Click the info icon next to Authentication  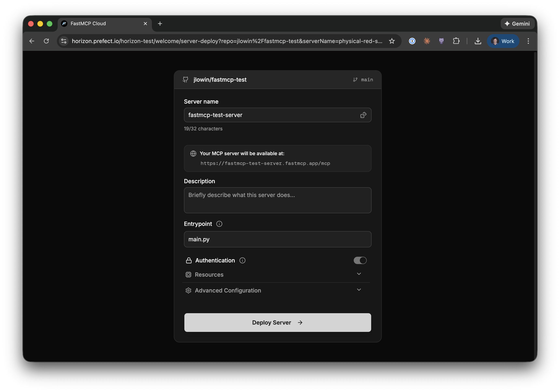(242, 260)
